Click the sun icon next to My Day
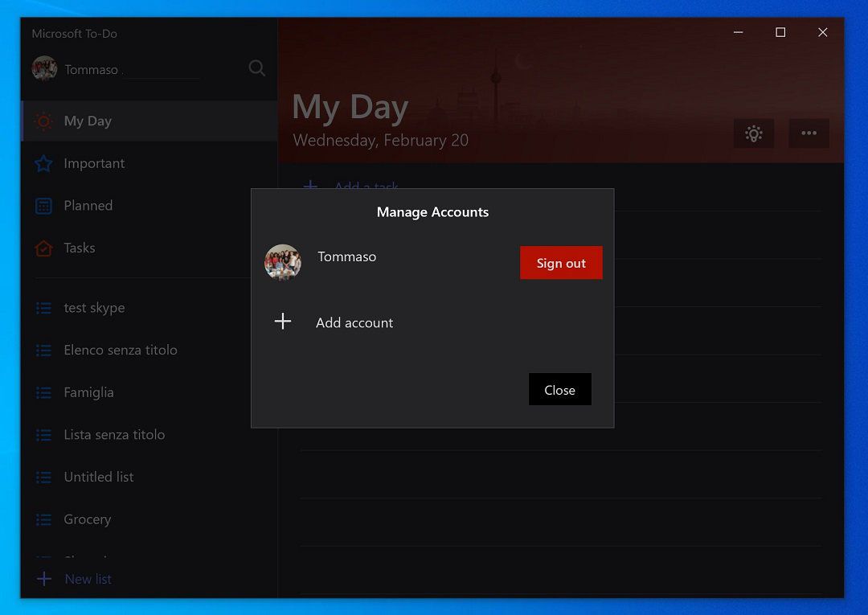Viewport: 868px width, 615px height. [43, 121]
